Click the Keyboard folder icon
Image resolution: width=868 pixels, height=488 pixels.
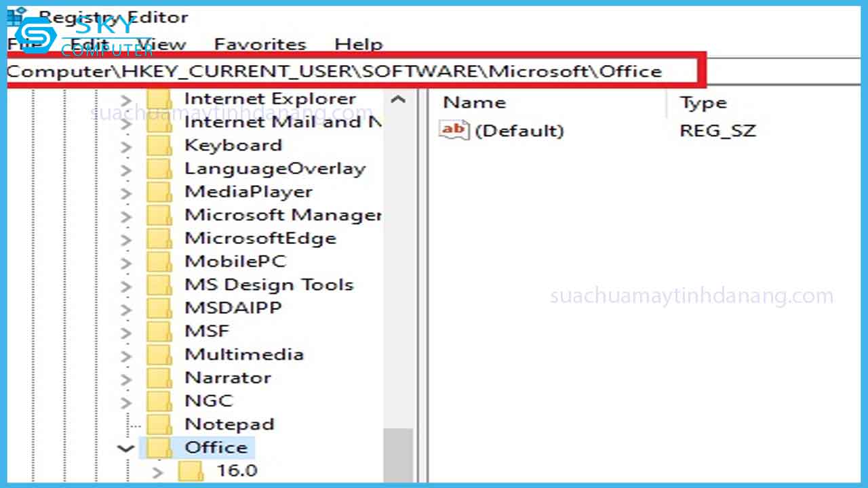pyautogui.click(x=159, y=146)
